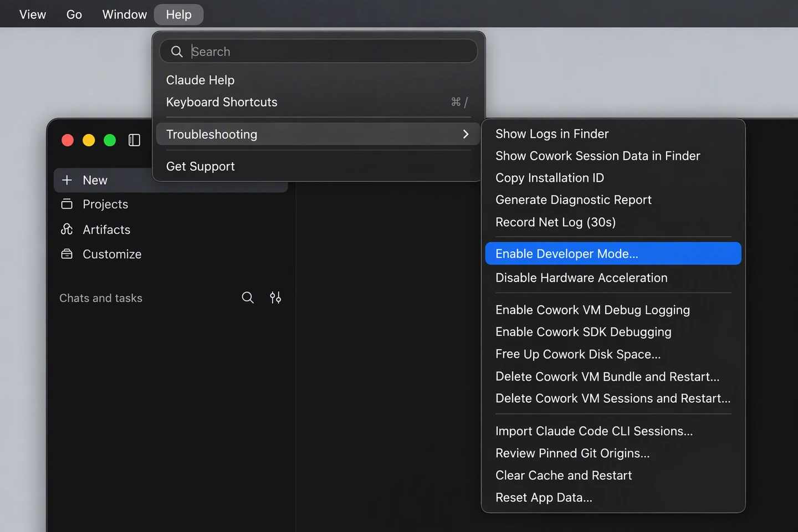
Task: Choose Review Pinned Git Origins...
Action: [x=613, y=453]
